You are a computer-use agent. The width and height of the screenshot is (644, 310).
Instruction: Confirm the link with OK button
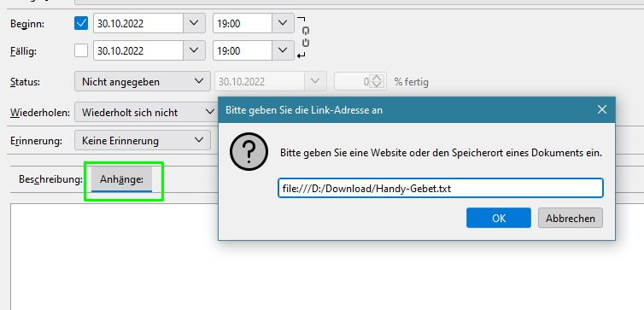(x=499, y=218)
